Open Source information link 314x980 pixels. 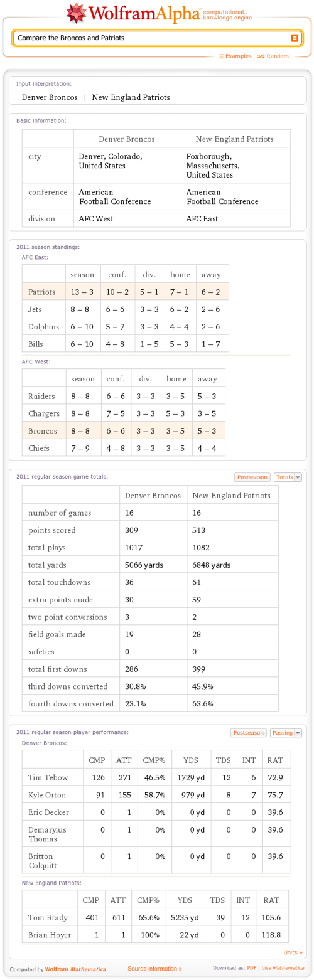click(x=154, y=969)
